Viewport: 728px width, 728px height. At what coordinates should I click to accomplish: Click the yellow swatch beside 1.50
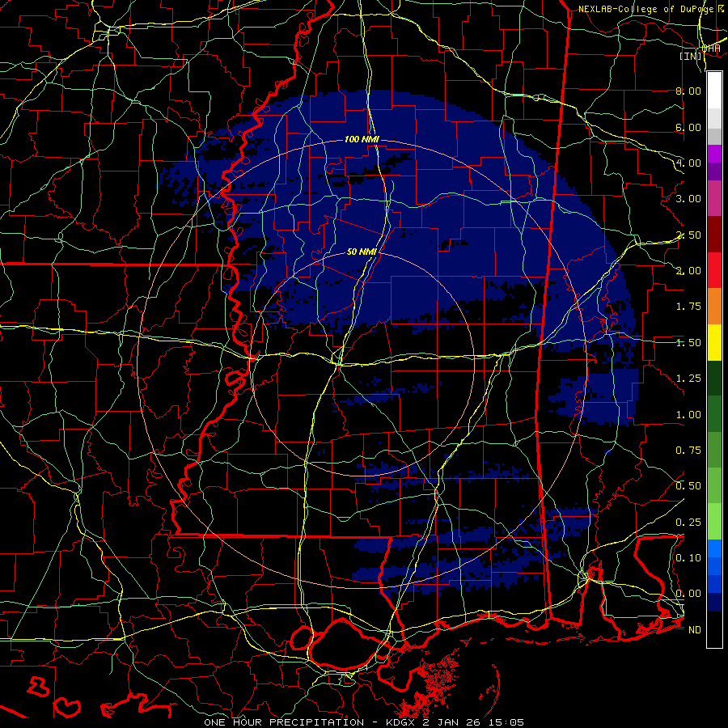714,342
